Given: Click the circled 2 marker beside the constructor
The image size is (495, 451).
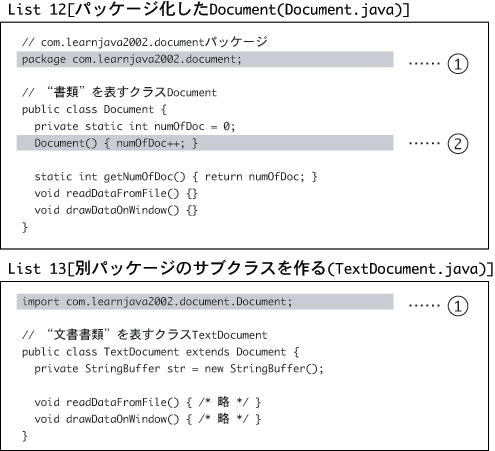Looking at the screenshot, I should [458, 144].
